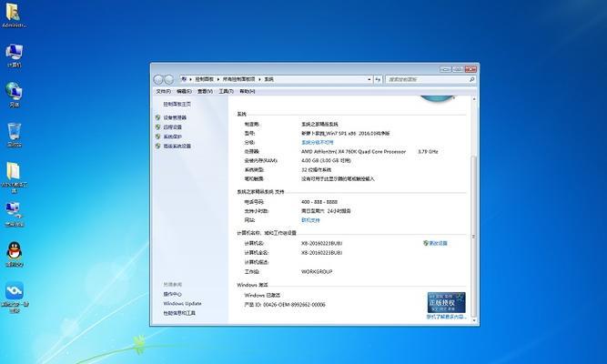This screenshot has height=364, width=607.
Task: Open Windows Update link in sidebar
Action: 182,304
